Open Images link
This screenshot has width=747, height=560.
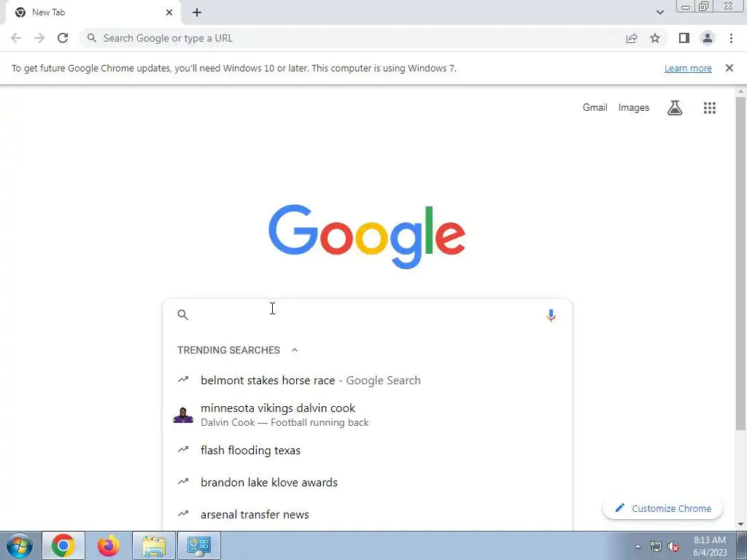(x=634, y=108)
